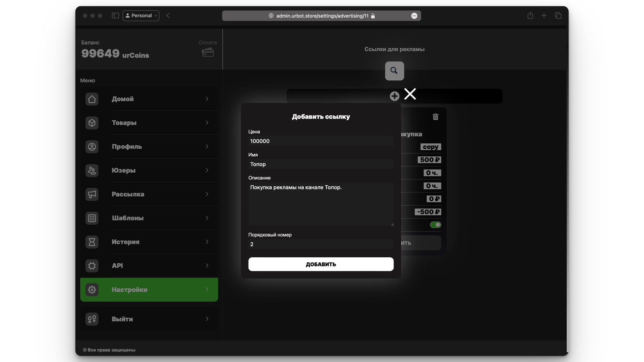Click the История hourglass icon
Image resolution: width=644 pixels, height=362 pixels.
tap(92, 242)
